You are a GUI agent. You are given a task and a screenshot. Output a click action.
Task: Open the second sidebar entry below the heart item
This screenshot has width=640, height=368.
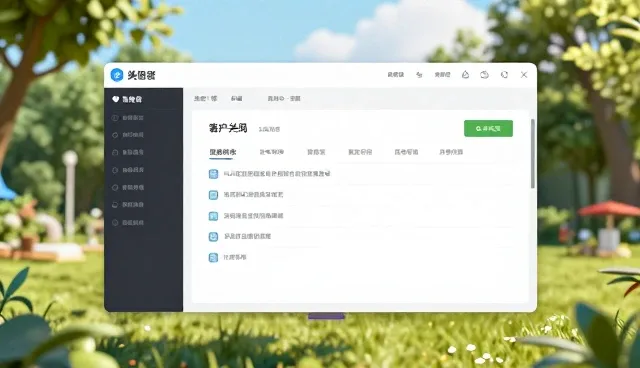coord(127,135)
